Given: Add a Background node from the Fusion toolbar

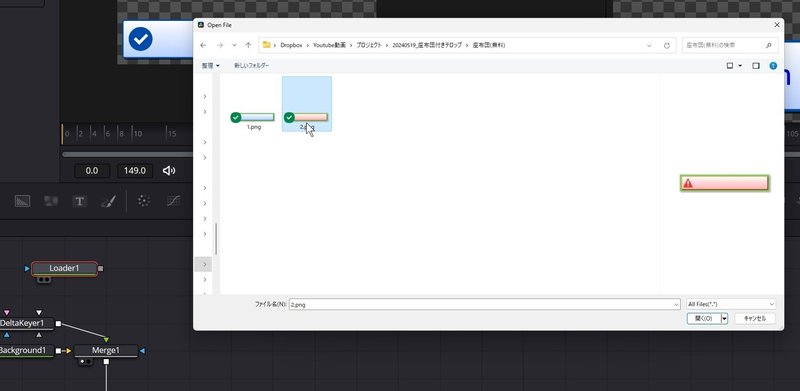Looking at the screenshot, I should (22, 201).
